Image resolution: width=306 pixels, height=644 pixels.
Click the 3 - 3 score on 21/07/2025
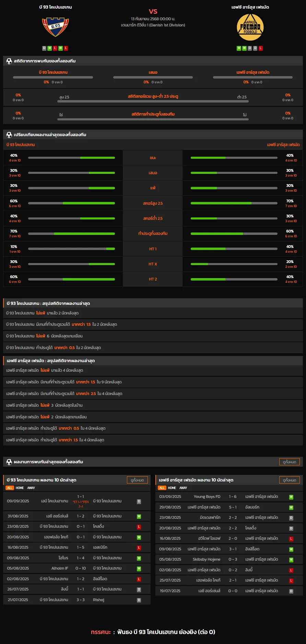81,600
